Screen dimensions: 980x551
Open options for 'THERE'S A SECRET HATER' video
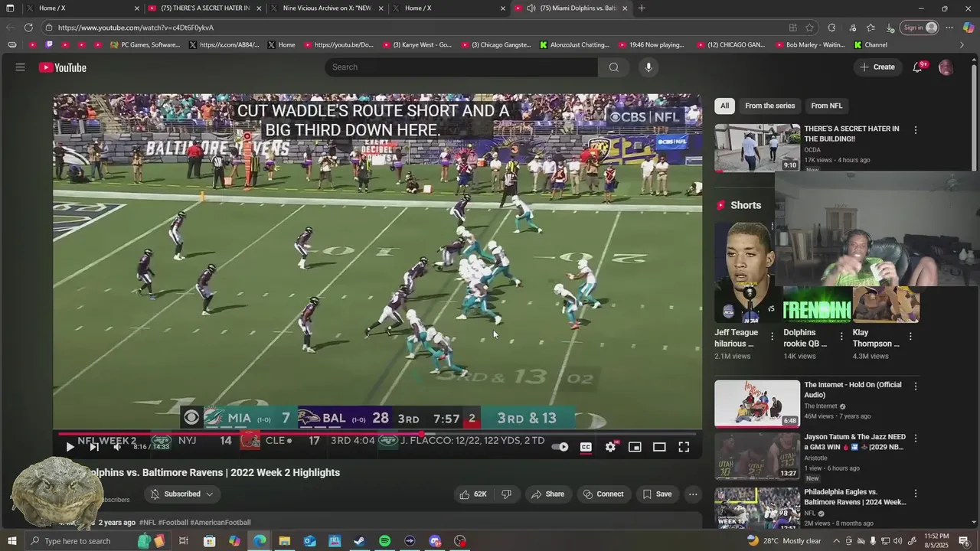click(915, 130)
